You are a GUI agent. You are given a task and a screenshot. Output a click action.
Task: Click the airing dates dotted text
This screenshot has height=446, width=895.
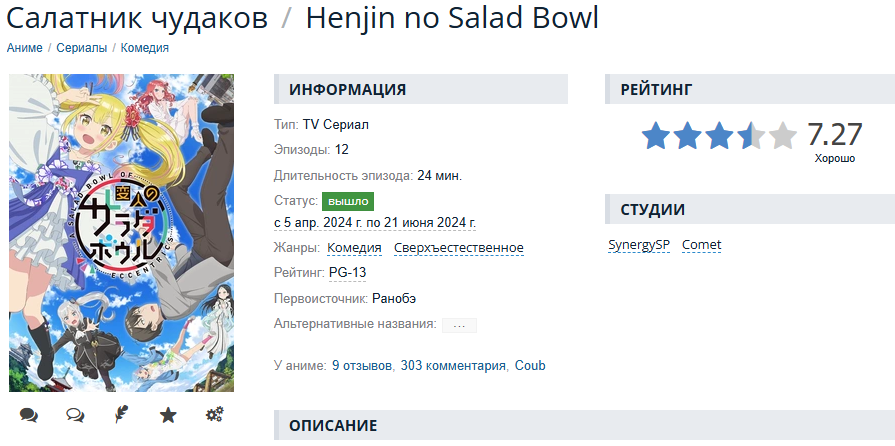[375, 222]
